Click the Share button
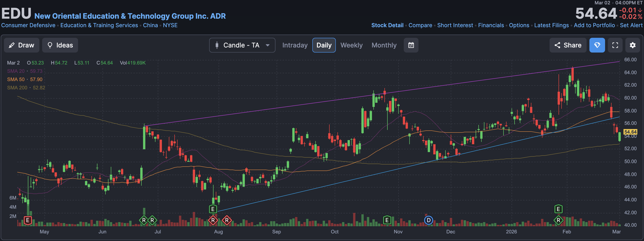Viewport: 644px width, 241px height. (568, 45)
